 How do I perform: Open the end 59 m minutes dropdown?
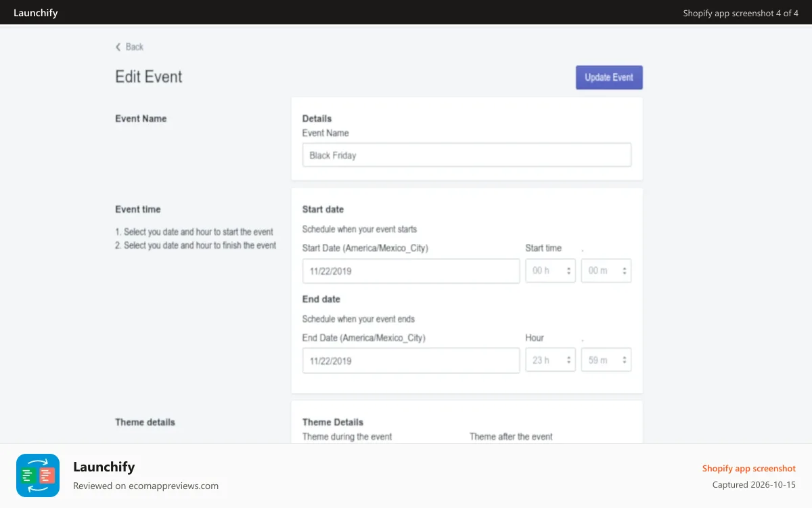pos(606,360)
